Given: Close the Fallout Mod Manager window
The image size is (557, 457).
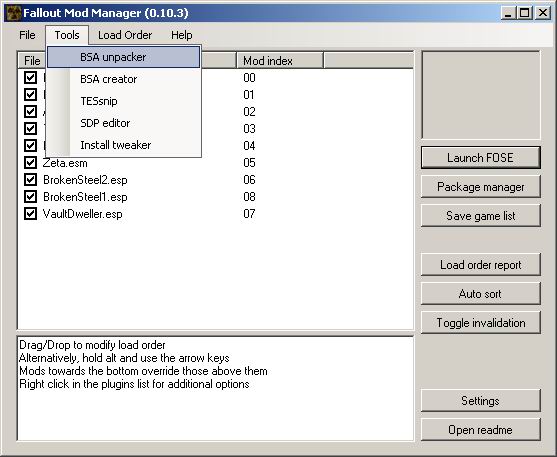Looking at the screenshot, I should pyautogui.click(x=543, y=13).
